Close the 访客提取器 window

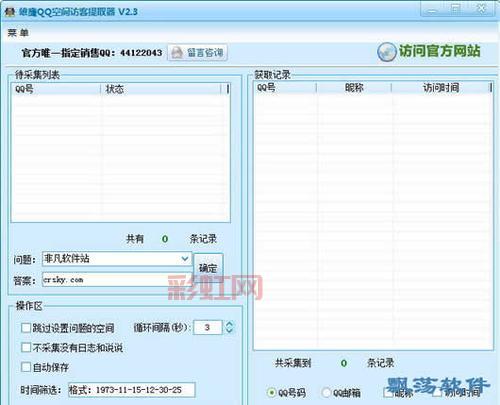click(482, 9)
